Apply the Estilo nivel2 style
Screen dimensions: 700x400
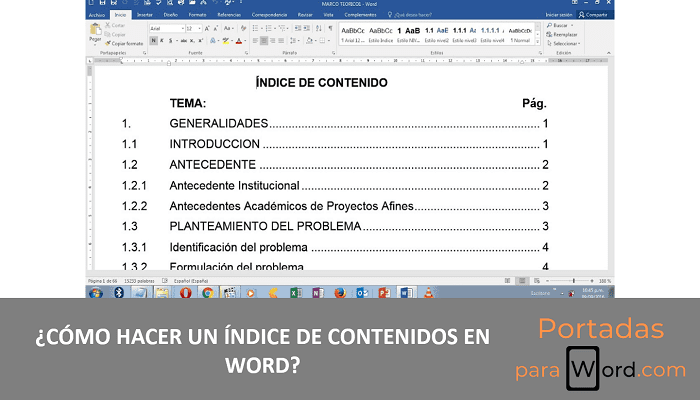tap(437, 35)
